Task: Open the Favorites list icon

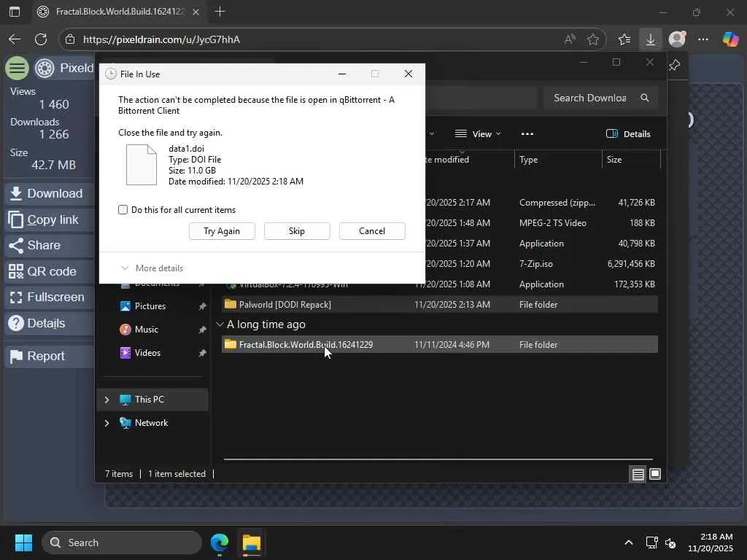Action: (x=624, y=39)
